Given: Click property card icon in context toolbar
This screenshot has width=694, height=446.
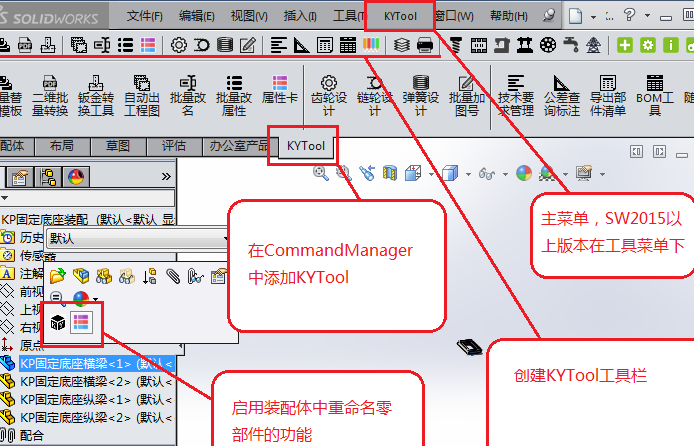Looking at the screenshot, I should [x=81, y=323].
